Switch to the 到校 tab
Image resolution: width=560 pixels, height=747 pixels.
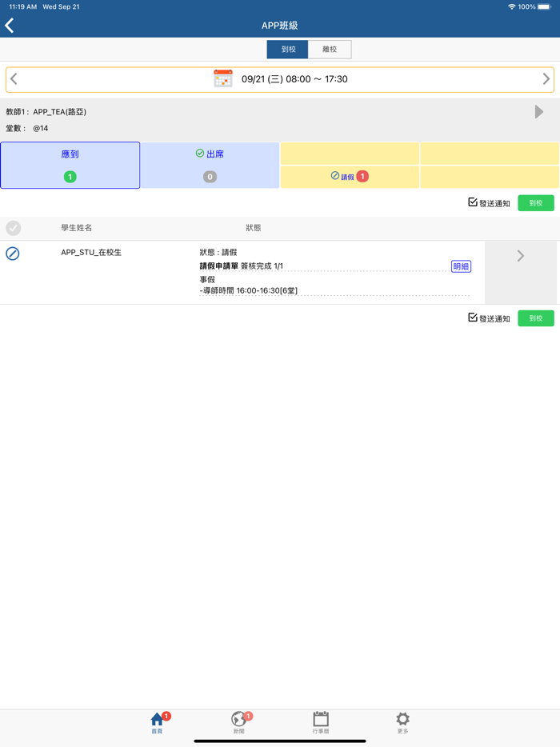click(x=287, y=49)
